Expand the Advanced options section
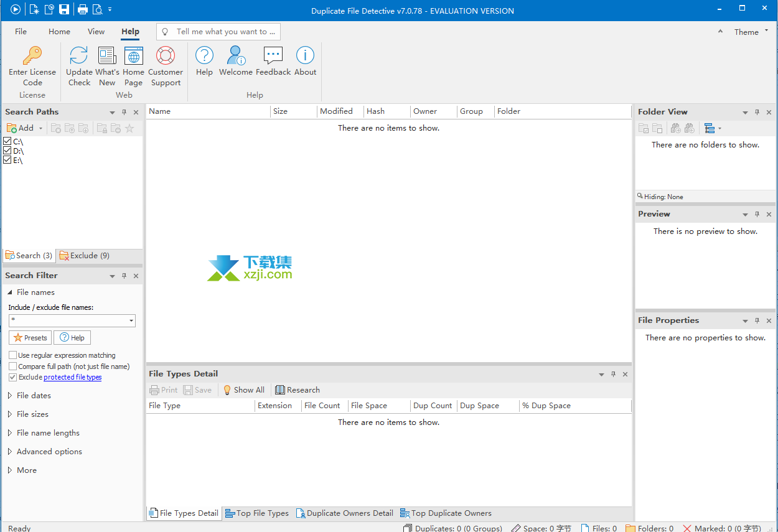The height and width of the screenshot is (532, 778). tap(10, 452)
